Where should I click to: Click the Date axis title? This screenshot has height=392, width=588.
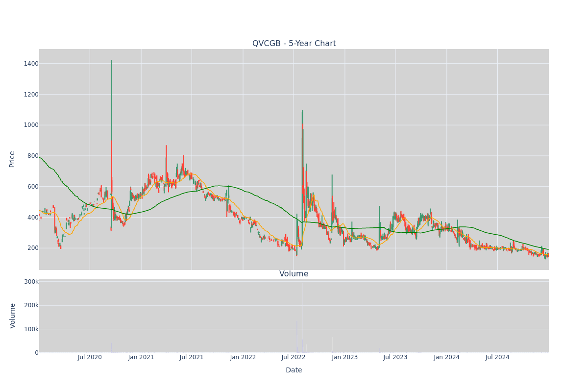(294, 370)
